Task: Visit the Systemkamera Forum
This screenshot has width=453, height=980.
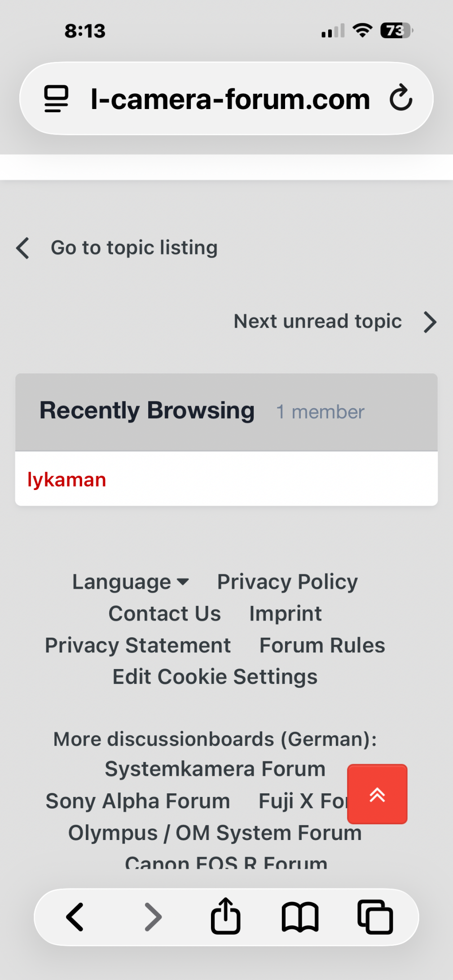Action: (215, 769)
